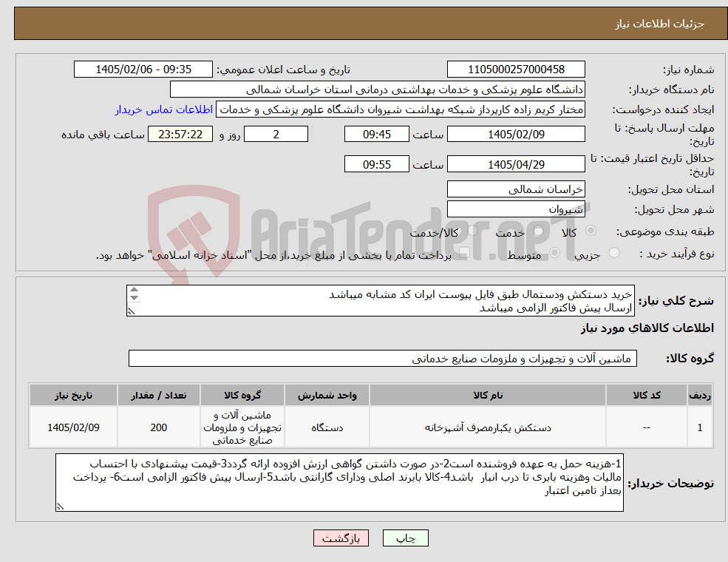The width and height of the screenshot is (728, 562).
Task: Select the کالا radio button
Action: (591, 231)
